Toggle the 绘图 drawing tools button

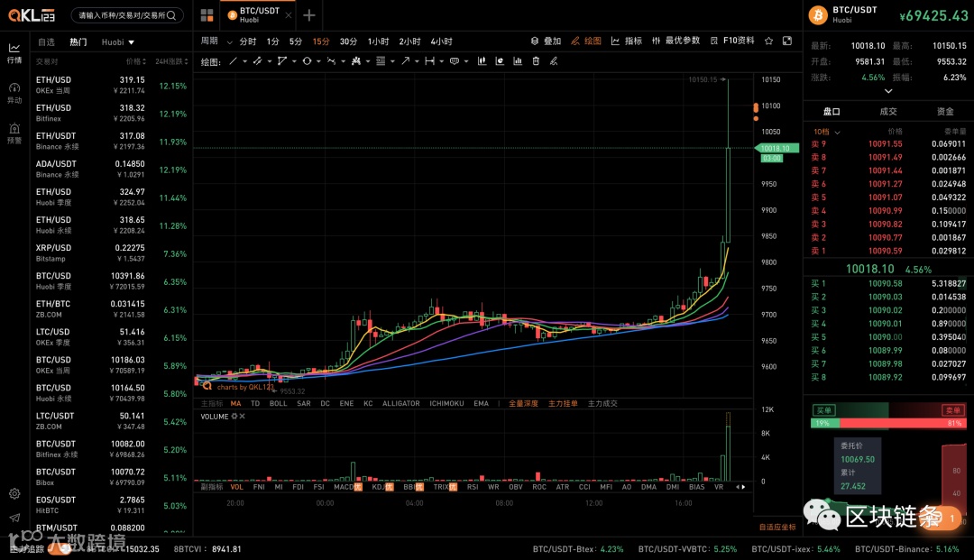click(586, 41)
